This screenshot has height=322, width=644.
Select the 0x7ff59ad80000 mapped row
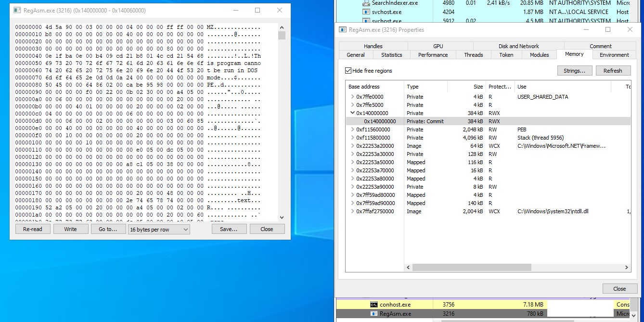[488, 195]
